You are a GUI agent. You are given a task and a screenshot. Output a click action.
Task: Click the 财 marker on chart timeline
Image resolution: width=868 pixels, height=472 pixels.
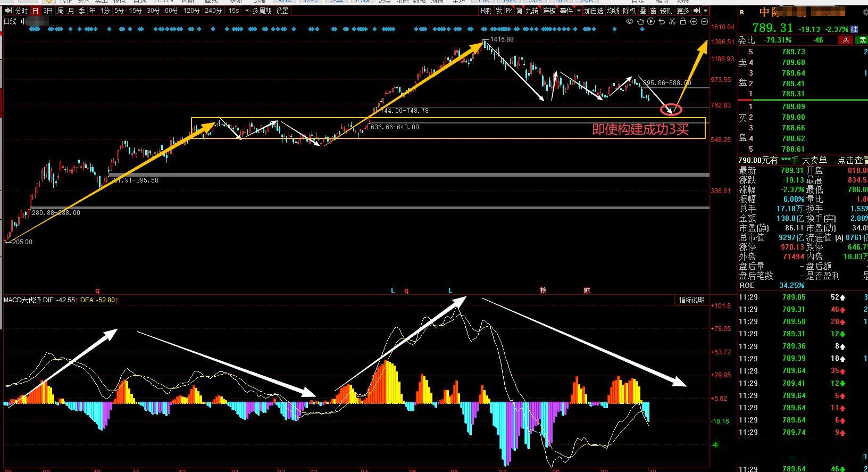587,291
